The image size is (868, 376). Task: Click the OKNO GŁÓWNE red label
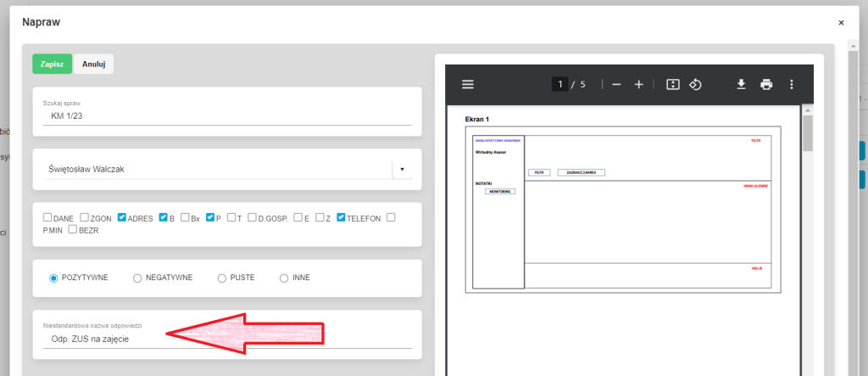point(755,186)
